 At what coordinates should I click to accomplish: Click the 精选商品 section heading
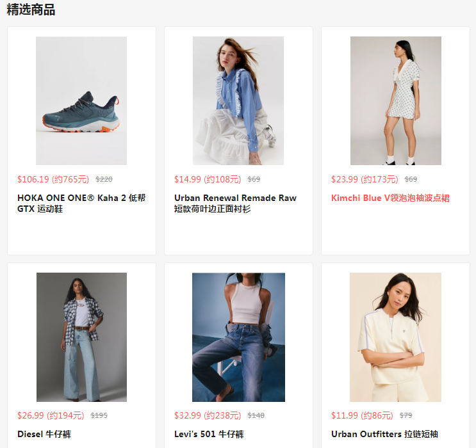tap(31, 10)
